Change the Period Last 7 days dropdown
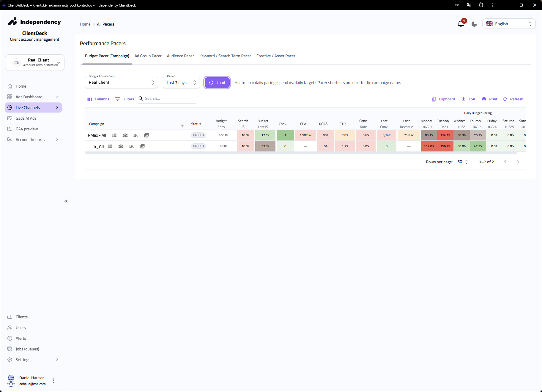 pyautogui.click(x=181, y=83)
